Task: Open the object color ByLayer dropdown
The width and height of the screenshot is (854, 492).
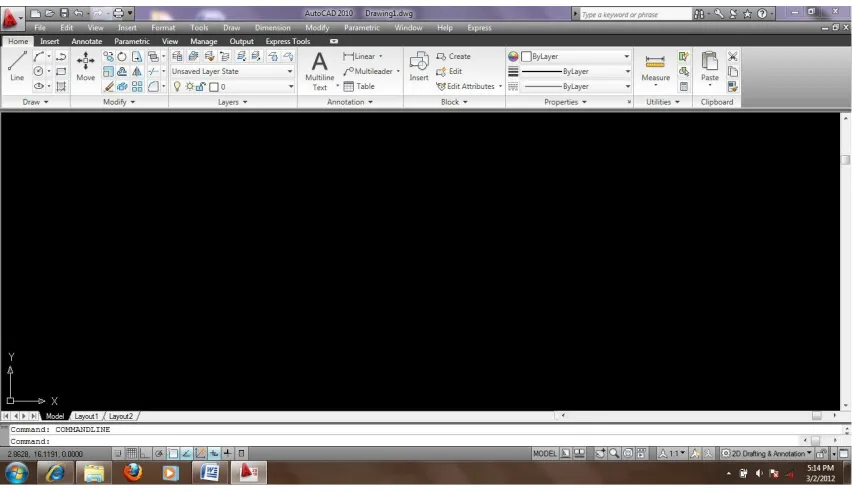Action: [576, 57]
